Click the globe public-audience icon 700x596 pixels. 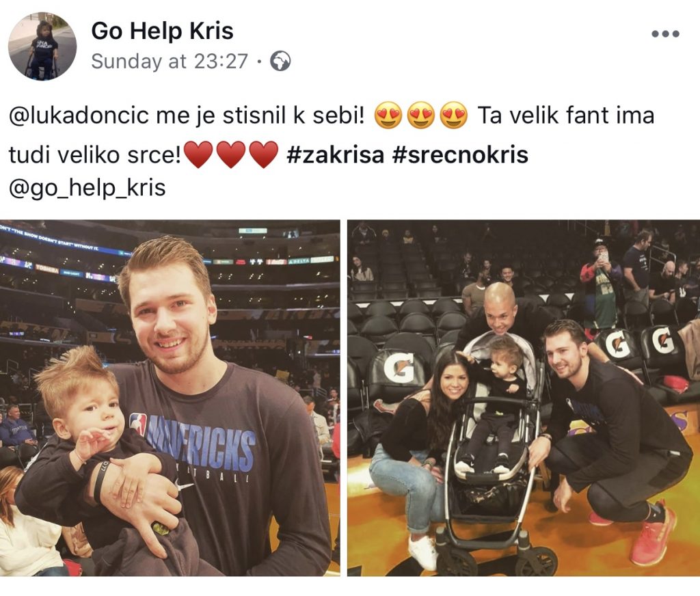[x=280, y=61]
